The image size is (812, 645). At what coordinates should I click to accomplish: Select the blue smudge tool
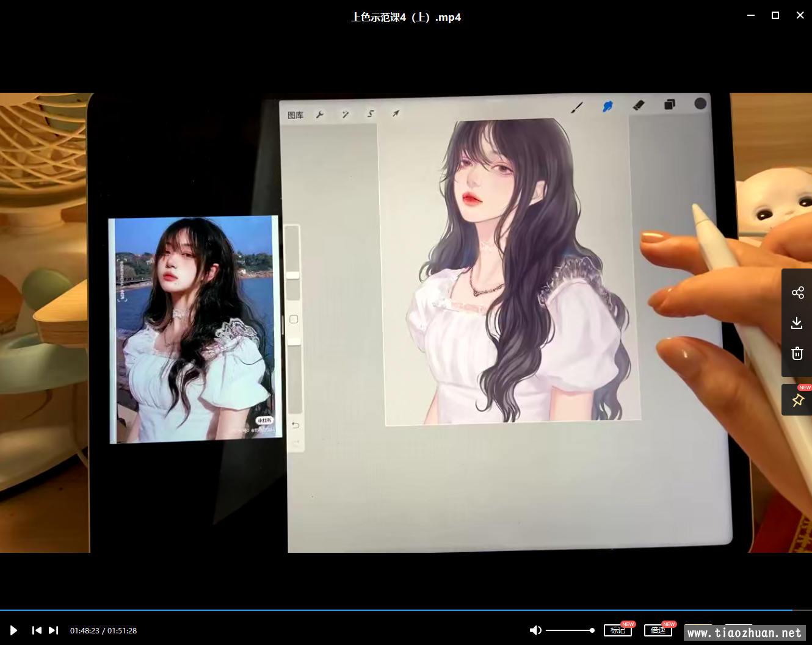607,107
